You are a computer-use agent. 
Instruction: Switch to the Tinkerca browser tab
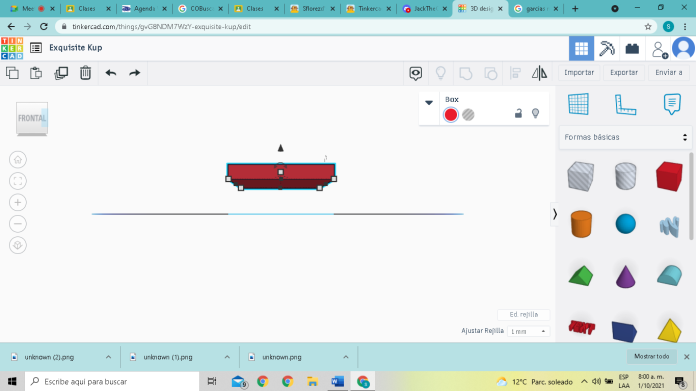tap(368, 8)
